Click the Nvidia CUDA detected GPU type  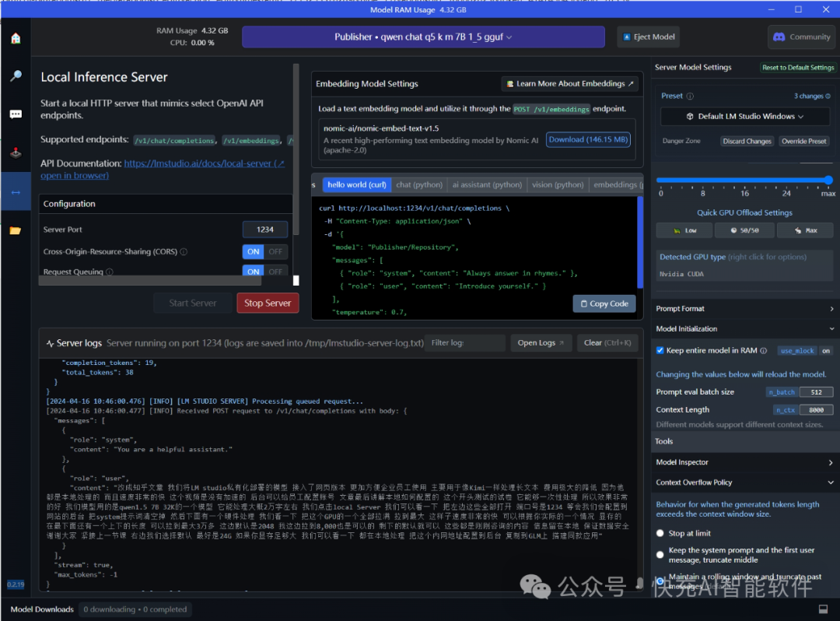(x=681, y=275)
